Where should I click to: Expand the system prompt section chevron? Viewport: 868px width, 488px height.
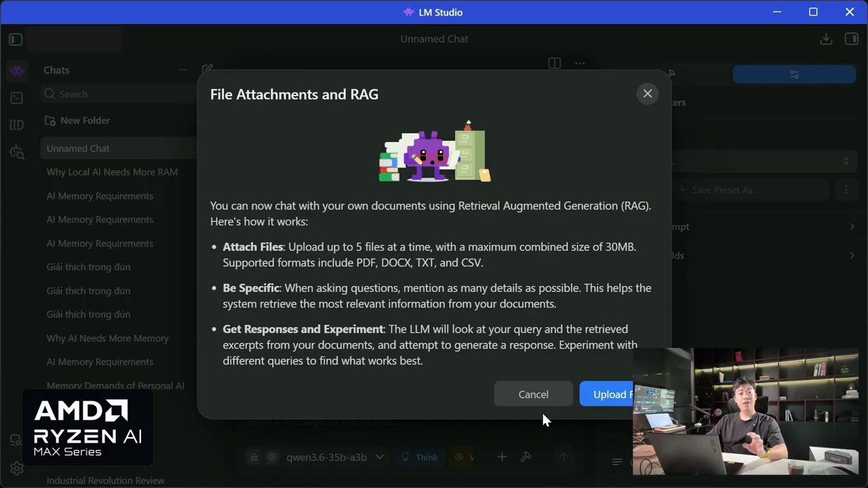coord(852,227)
